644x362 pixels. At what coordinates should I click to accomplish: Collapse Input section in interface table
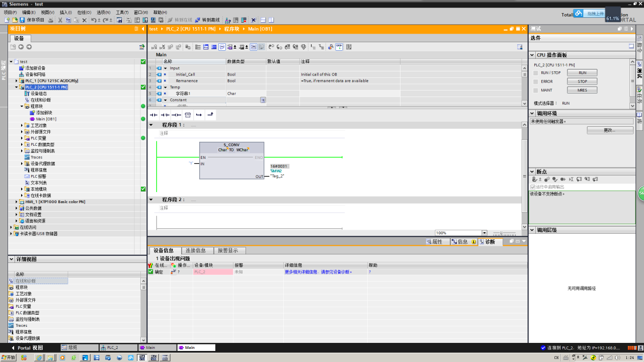166,68
